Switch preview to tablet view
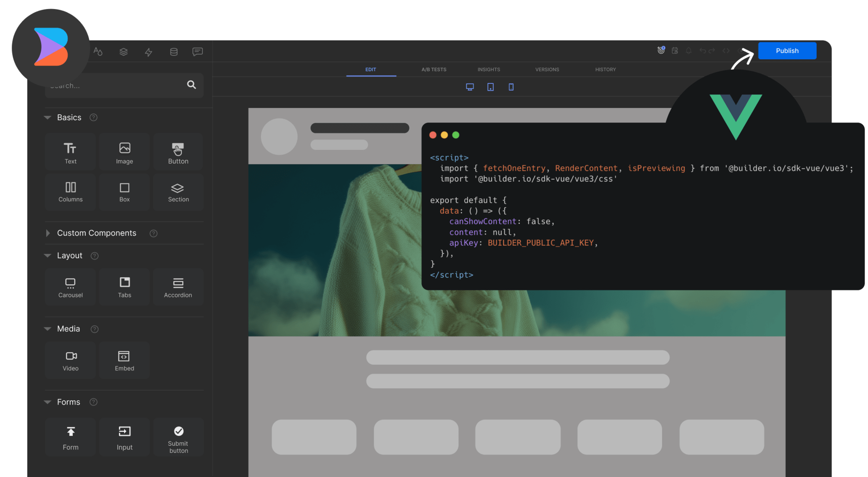This screenshot has width=868, height=477. click(x=490, y=86)
